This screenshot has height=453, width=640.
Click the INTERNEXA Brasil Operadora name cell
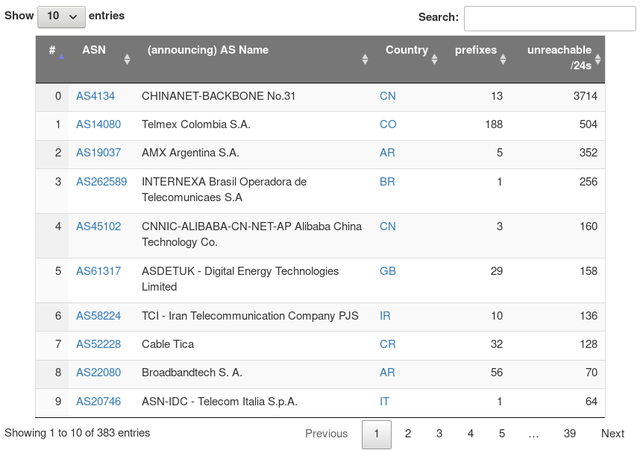[253, 190]
